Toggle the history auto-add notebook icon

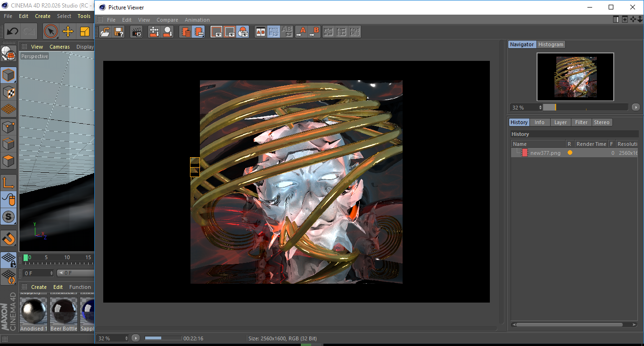pyautogui.click(x=199, y=32)
